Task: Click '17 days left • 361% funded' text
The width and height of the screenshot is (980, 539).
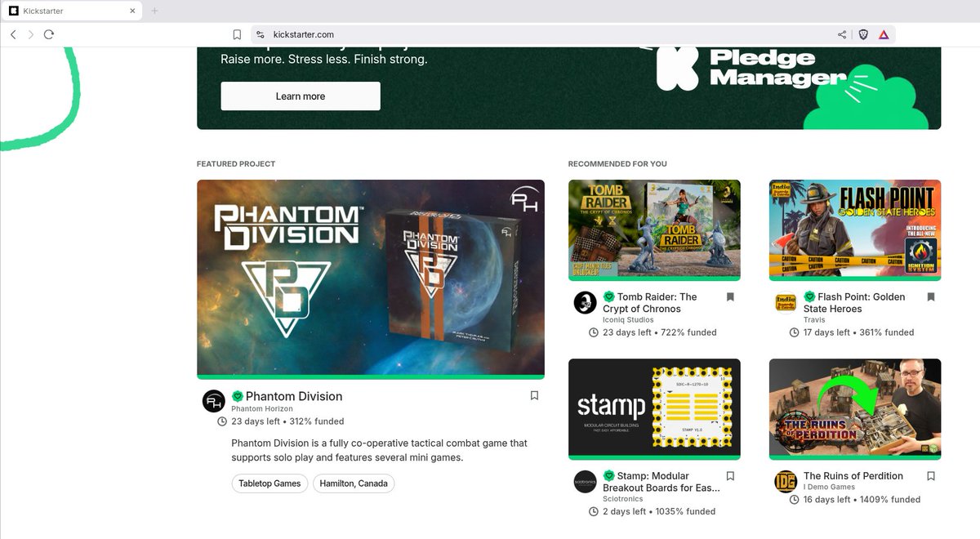Action: coord(858,332)
